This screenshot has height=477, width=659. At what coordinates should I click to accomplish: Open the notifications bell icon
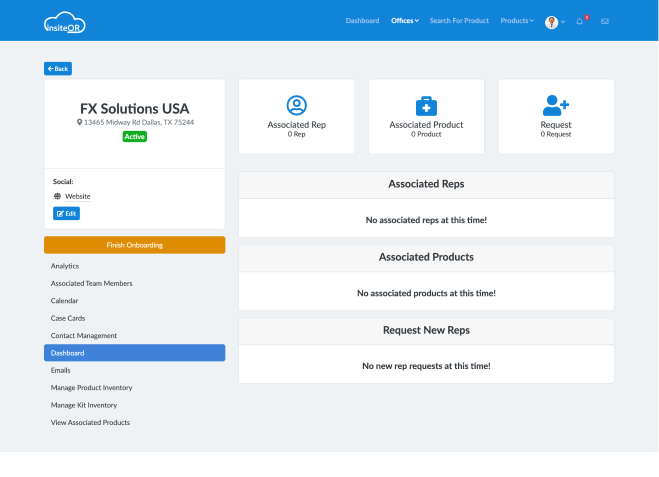tap(579, 21)
